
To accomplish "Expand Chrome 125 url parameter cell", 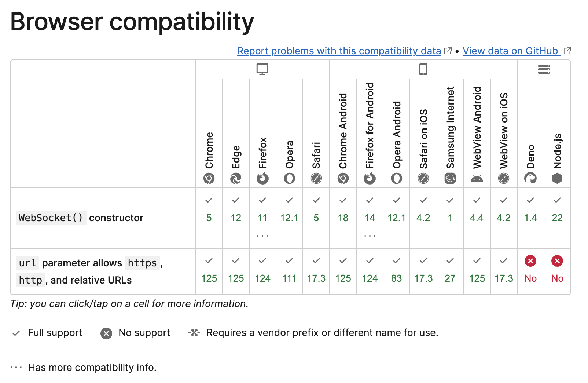I will pyautogui.click(x=209, y=271).
